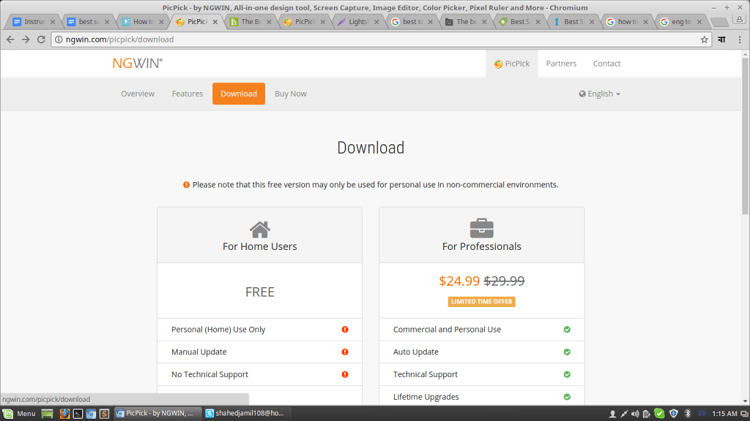Open the Chromium three-dot menu
750x421 pixels.
pyautogui.click(x=739, y=40)
